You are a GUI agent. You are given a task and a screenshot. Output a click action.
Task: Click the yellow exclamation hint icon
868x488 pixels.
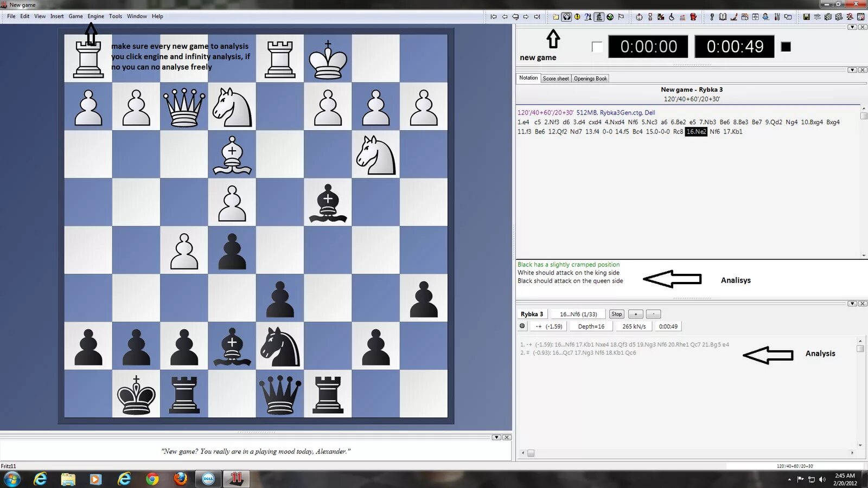pos(577,17)
